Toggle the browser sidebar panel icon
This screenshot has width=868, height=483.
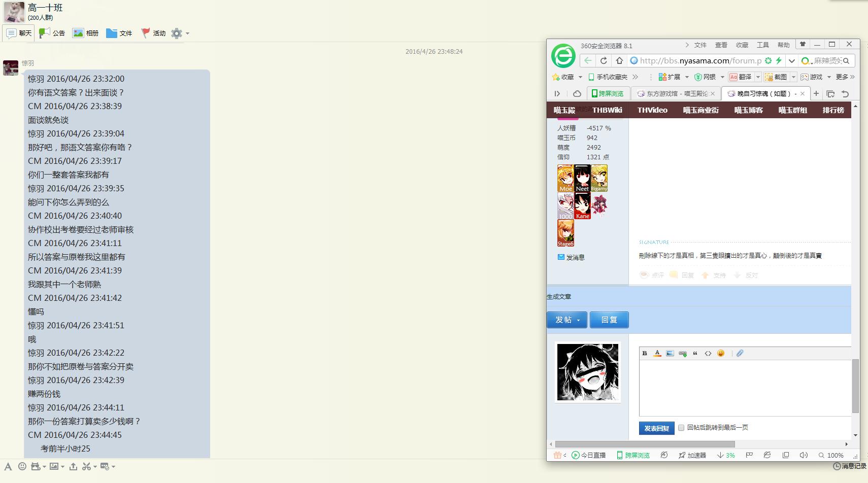(x=557, y=94)
